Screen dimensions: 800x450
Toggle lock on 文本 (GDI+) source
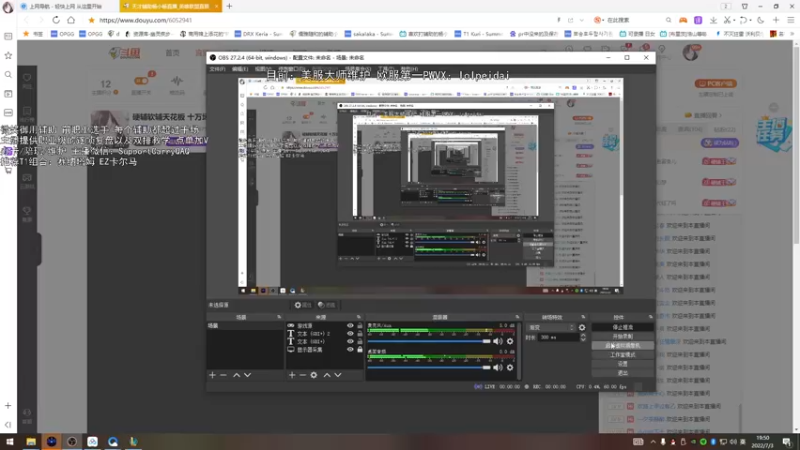(360, 341)
